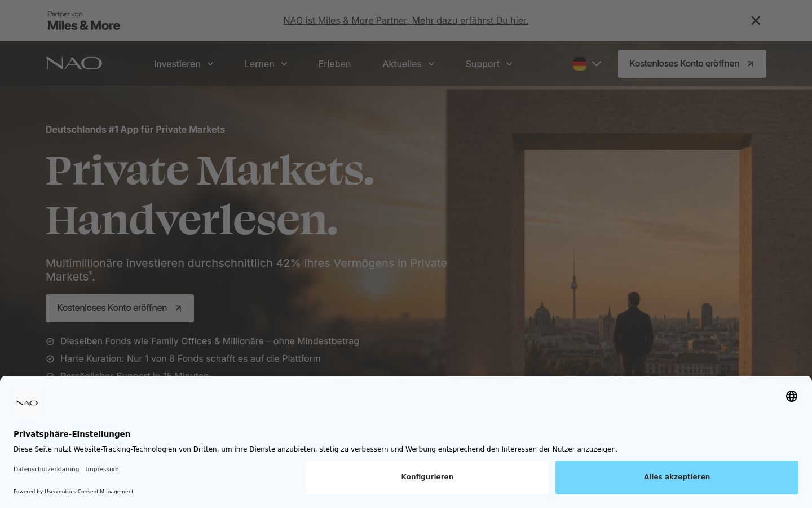Click the Multimillionäre investieren durchschnittlich 42% text
The image size is (812, 508).
pyautogui.click(x=246, y=270)
